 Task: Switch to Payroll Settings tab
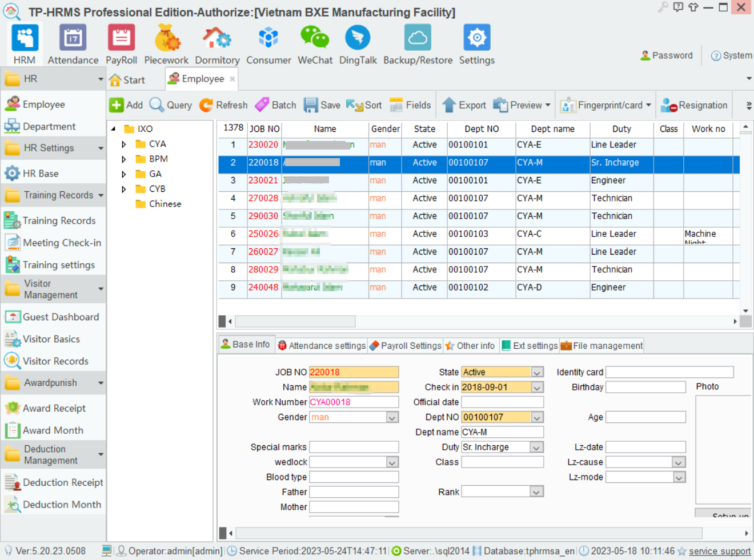point(406,345)
